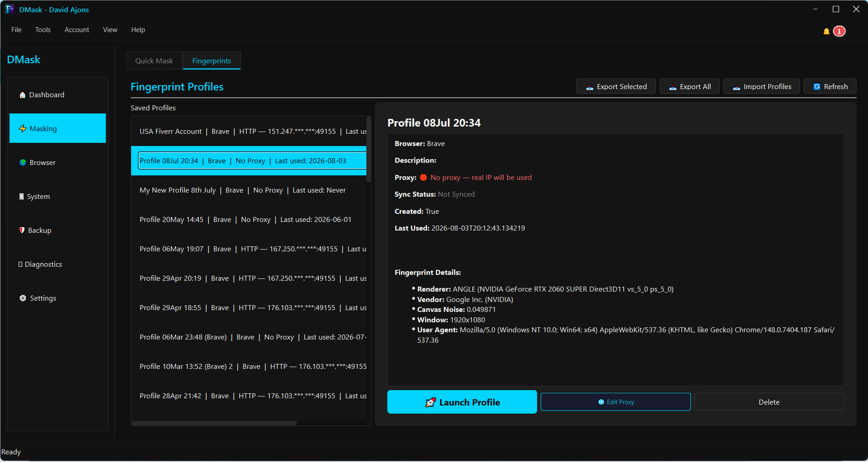Select Profile 20May 14:45 row

pyautogui.click(x=249, y=220)
